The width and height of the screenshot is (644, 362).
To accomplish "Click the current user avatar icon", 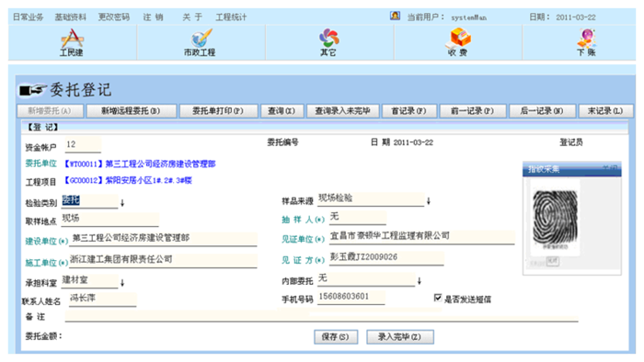I will [x=395, y=16].
